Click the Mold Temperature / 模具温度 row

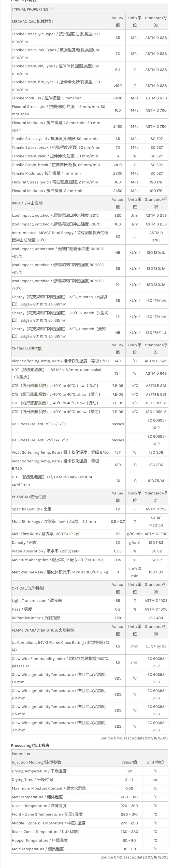pyautogui.click(x=89, y=849)
